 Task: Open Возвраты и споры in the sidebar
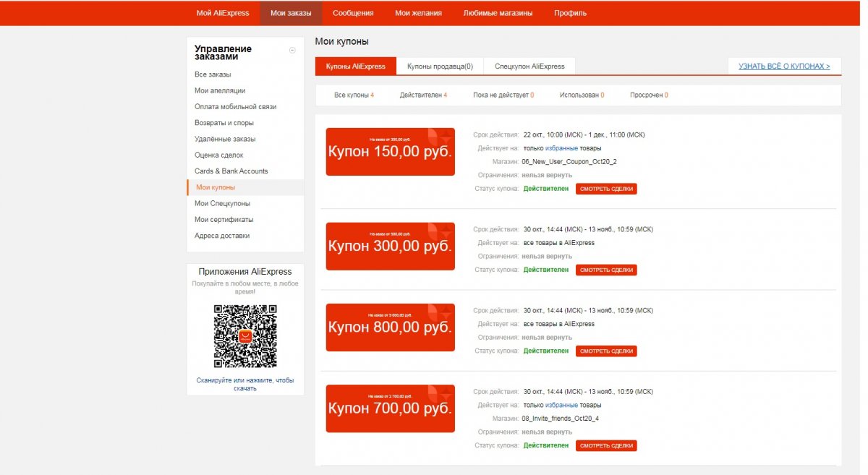tap(224, 123)
